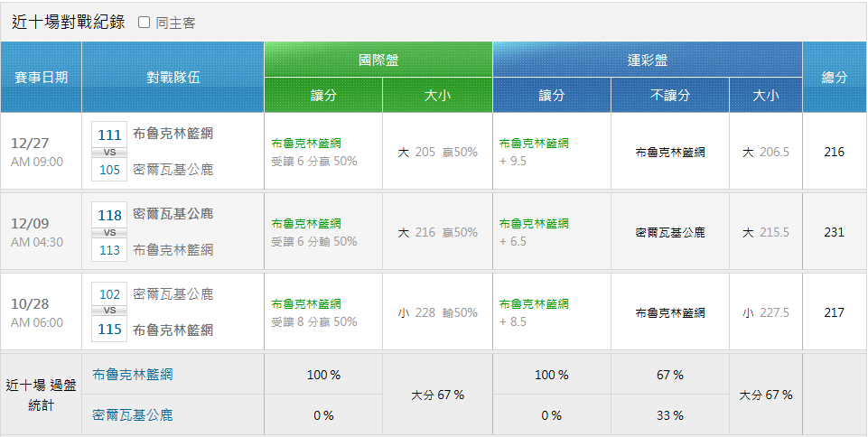
Task: Click the 國際盤 header
Action: click(378, 60)
